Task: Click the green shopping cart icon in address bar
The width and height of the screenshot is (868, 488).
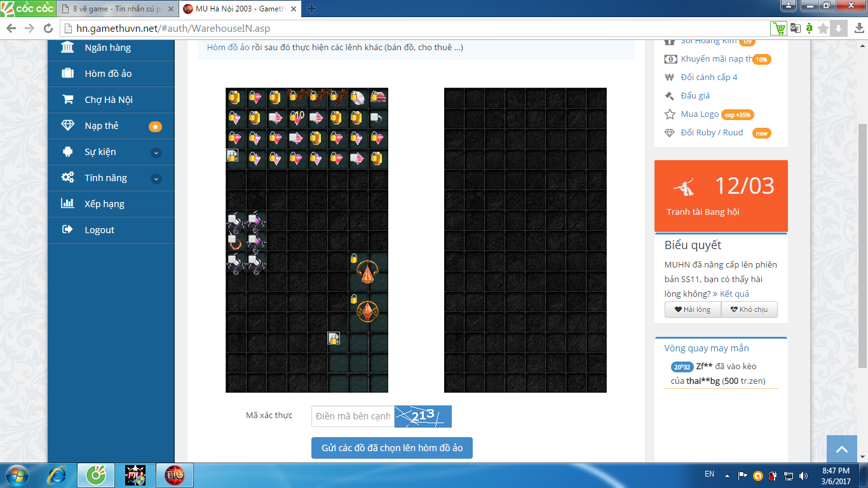Action: pyautogui.click(x=778, y=29)
